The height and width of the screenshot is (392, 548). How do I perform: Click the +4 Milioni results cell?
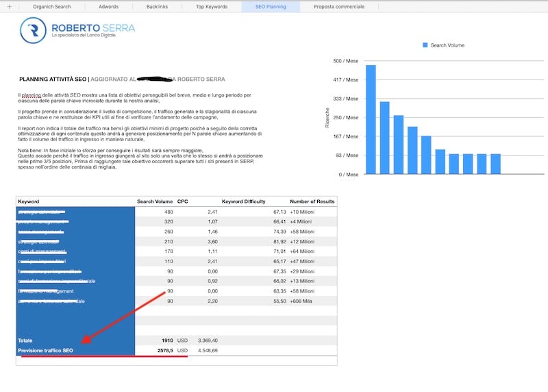[x=301, y=222]
